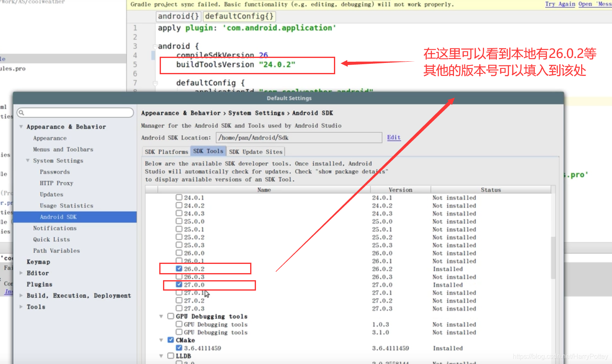The height and width of the screenshot is (364, 612).
Task: Click version cell 26.0.2 in table
Action: coord(382,269)
